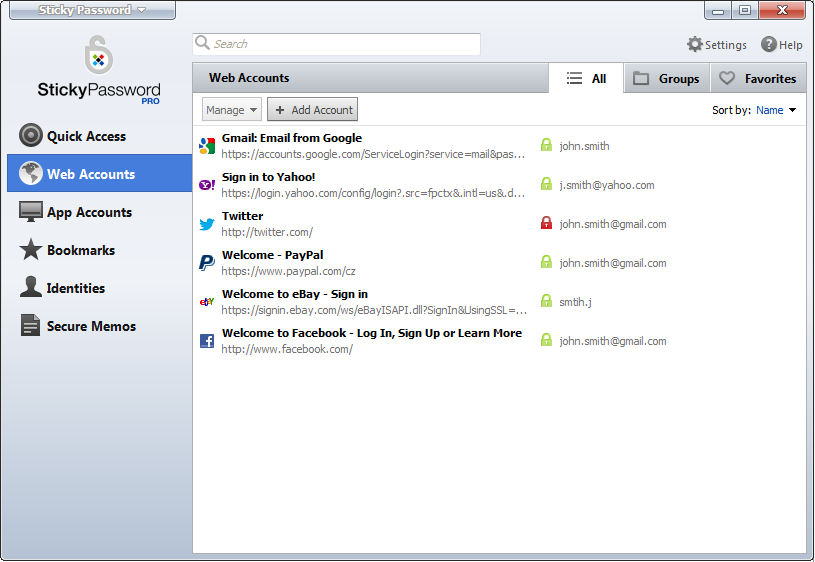Image resolution: width=815 pixels, height=562 pixels.
Task: Click the green lock on Facebook row
Action: coord(546,340)
